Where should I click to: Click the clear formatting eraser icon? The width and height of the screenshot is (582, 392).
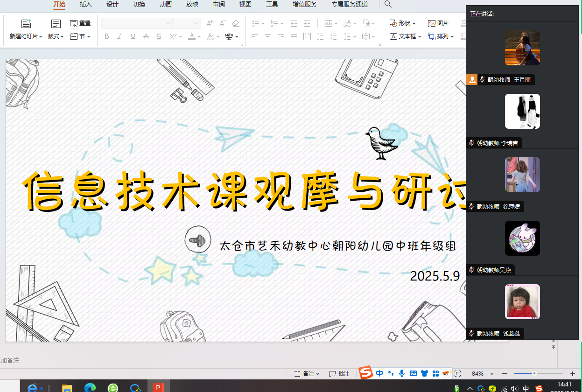[235, 23]
